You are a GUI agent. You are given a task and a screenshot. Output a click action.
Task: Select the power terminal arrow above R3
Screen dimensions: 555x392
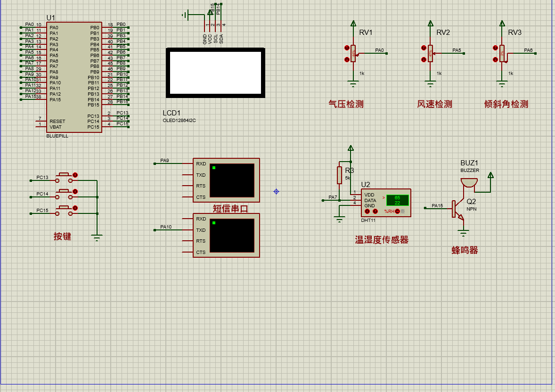coord(351,148)
